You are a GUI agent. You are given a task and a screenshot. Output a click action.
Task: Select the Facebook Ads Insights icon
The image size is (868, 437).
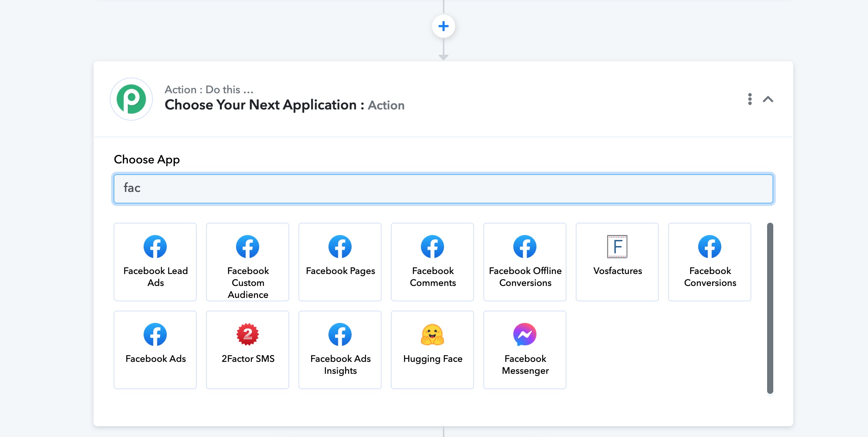tap(340, 334)
